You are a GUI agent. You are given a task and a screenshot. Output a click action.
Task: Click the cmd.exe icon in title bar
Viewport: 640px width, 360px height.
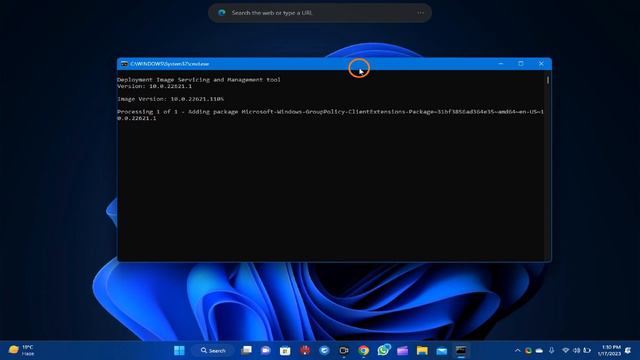coord(124,64)
